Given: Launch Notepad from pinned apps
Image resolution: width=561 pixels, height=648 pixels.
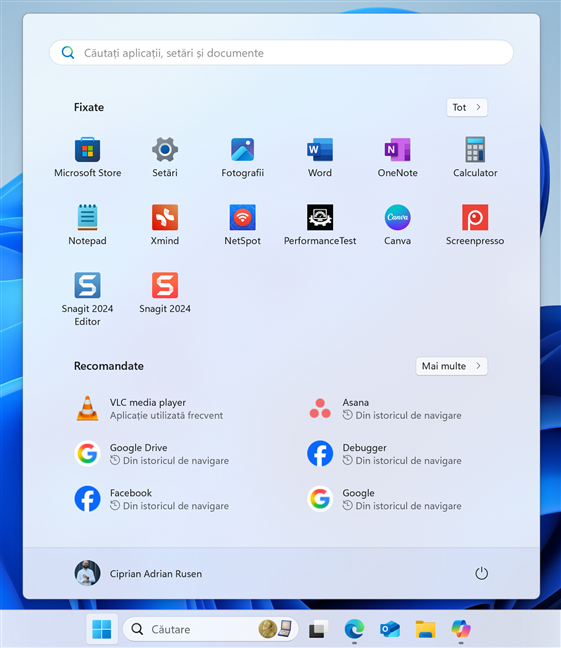Looking at the screenshot, I should tap(87, 225).
